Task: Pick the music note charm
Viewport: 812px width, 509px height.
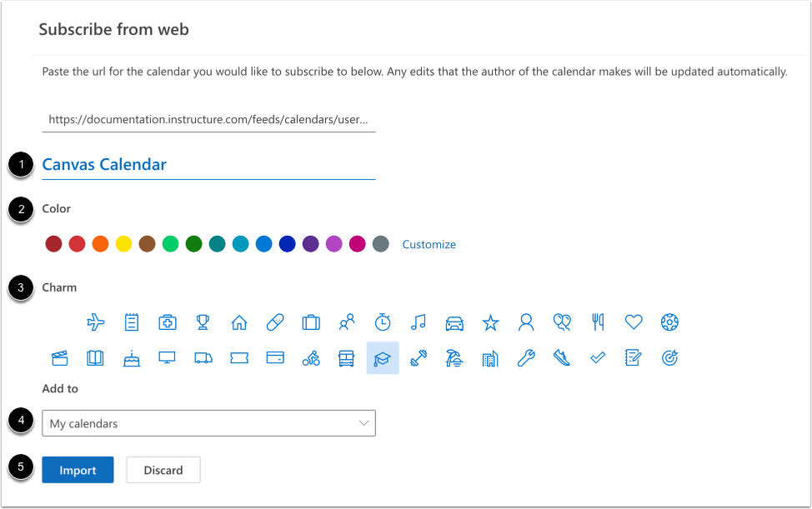Action: (418, 322)
